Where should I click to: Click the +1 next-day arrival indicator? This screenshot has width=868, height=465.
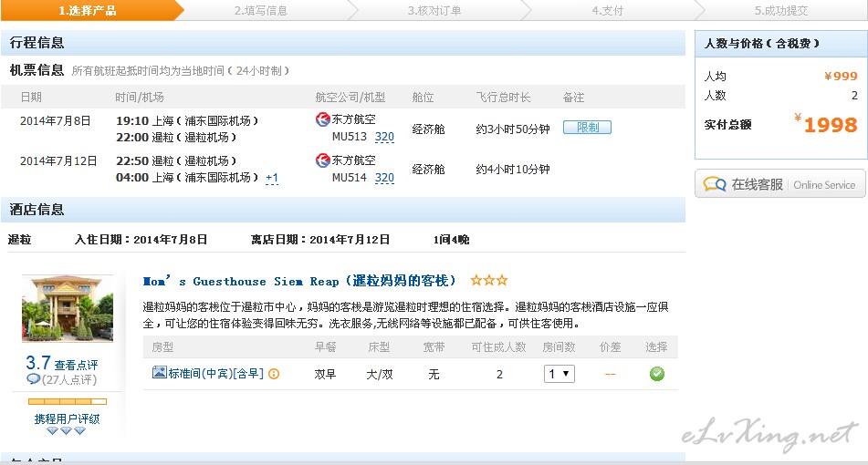coord(272,178)
